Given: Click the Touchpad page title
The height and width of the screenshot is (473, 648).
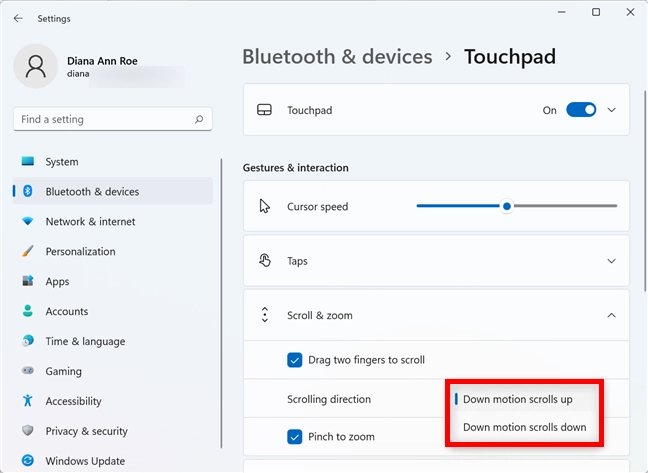Looking at the screenshot, I should 510,57.
